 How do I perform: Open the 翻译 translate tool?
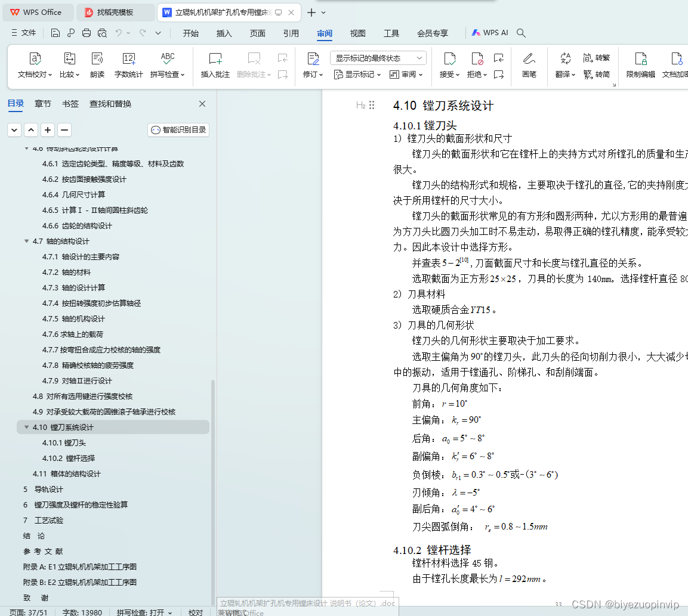pyautogui.click(x=565, y=65)
